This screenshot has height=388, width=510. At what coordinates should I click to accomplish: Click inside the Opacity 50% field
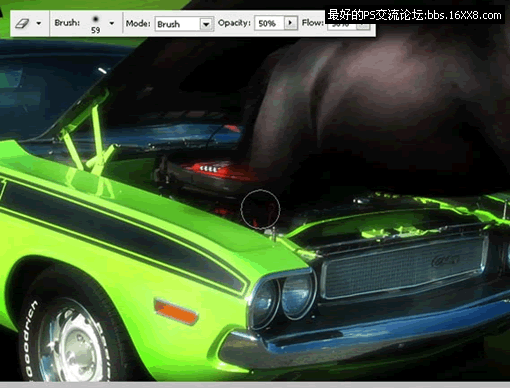[269, 23]
